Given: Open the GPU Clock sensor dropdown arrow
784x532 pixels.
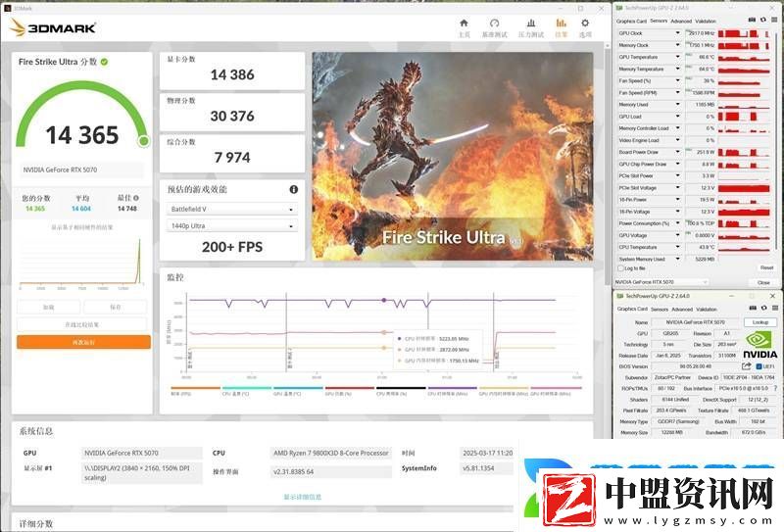Looking at the screenshot, I should click(678, 33).
